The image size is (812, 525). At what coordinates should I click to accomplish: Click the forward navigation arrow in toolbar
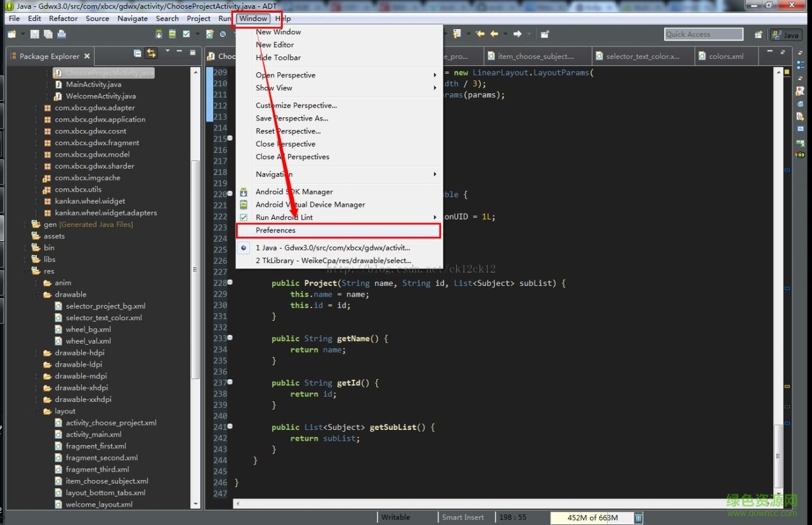[518, 34]
